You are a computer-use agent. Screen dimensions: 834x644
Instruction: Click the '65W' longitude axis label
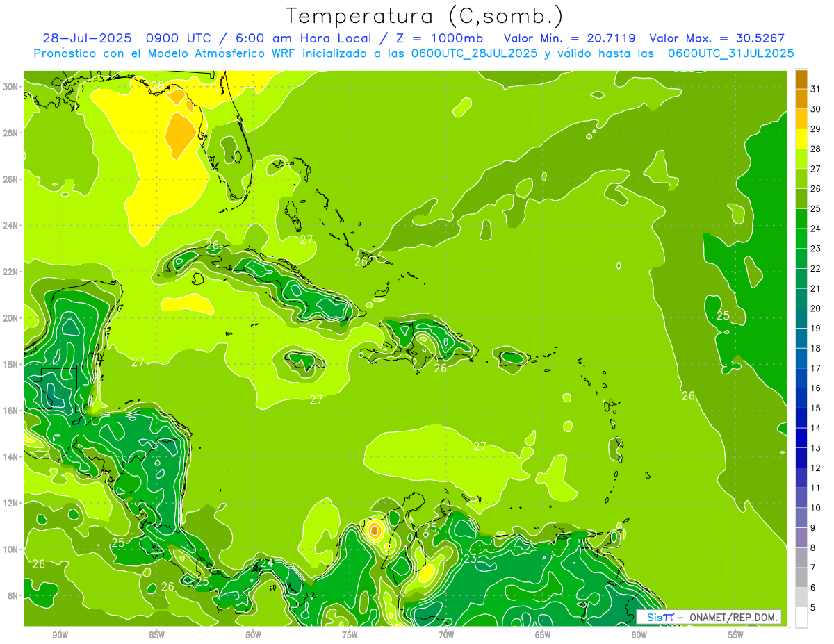[x=543, y=635]
